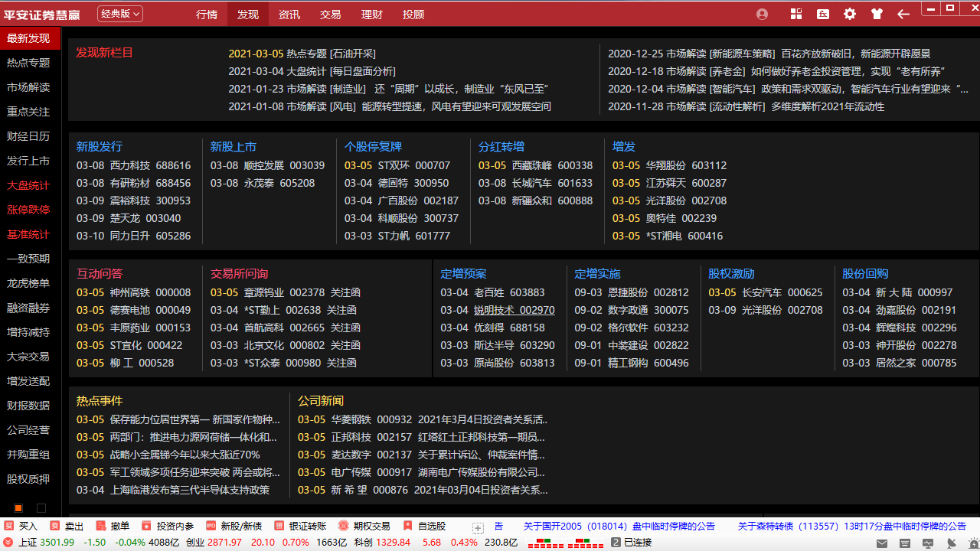Image resolution: width=980 pixels, height=551 pixels.
Task: Open the fx formula editor icon
Action: [x=823, y=14]
